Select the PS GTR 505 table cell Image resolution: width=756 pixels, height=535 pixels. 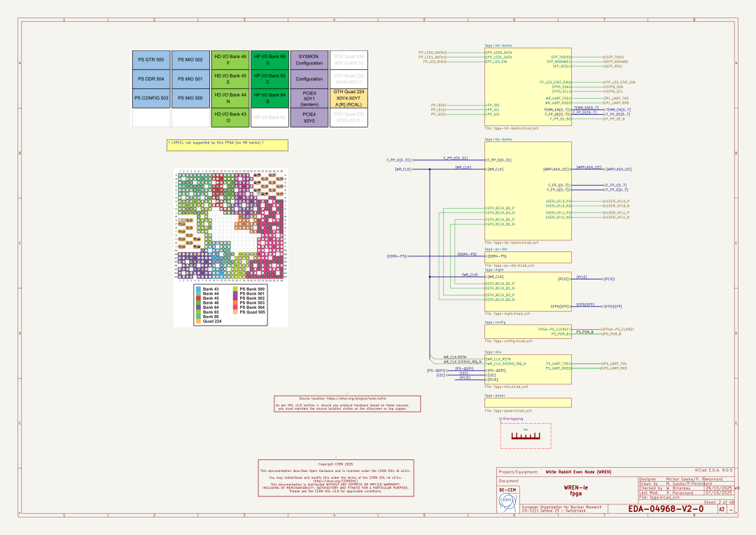(x=151, y=60)
